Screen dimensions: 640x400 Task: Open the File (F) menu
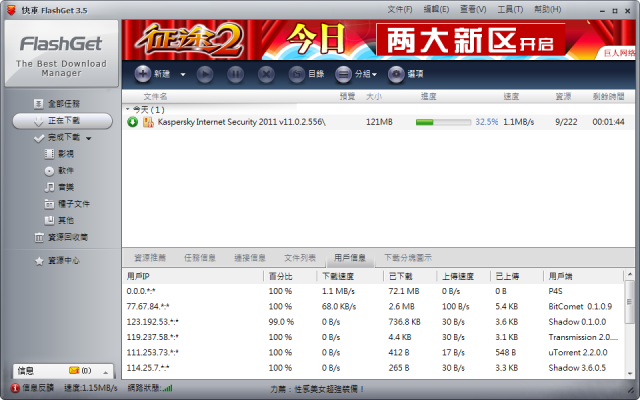400,9
